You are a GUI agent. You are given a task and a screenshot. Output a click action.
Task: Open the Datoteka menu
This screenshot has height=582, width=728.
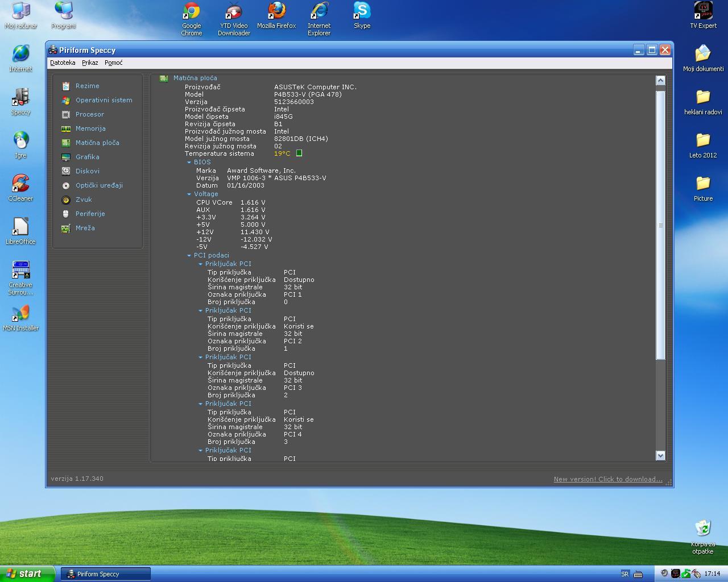(x=63, y=63)
